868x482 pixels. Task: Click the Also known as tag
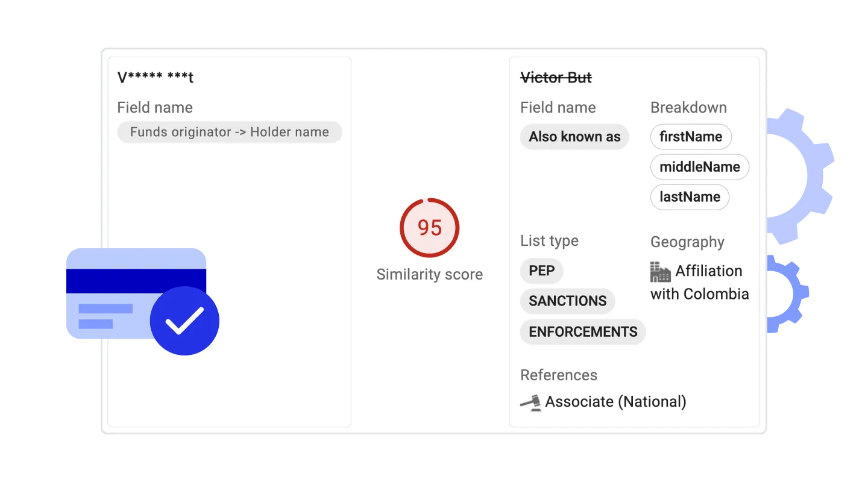coord(574,137)
